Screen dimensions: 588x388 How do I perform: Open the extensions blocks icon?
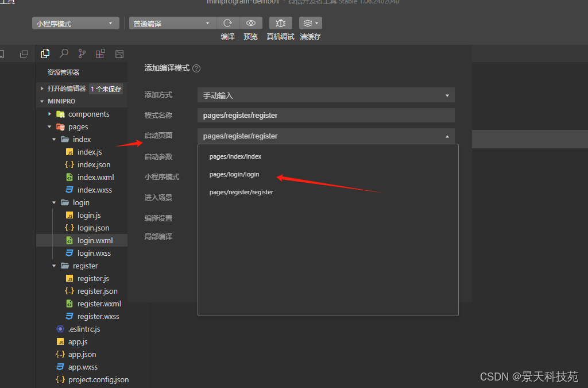[100, 53]
